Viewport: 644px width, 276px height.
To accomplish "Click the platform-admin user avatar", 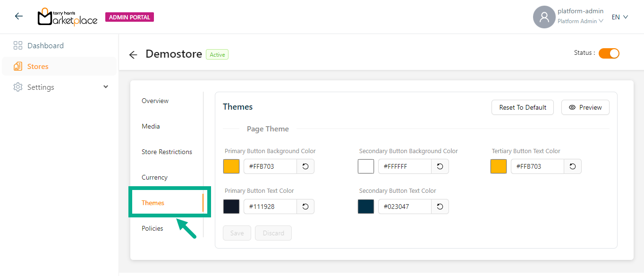I will pyautogui.click(x=544, y=17).
